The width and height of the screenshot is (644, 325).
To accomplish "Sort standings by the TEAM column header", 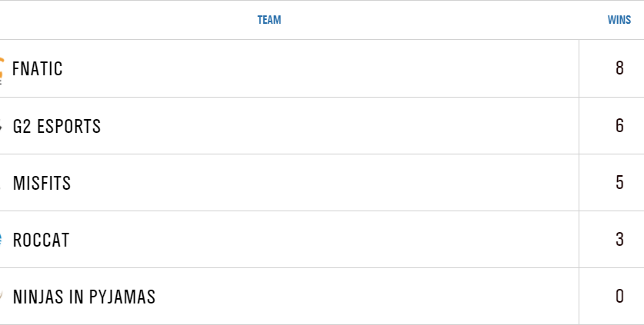I will click(x=269, y=20).
